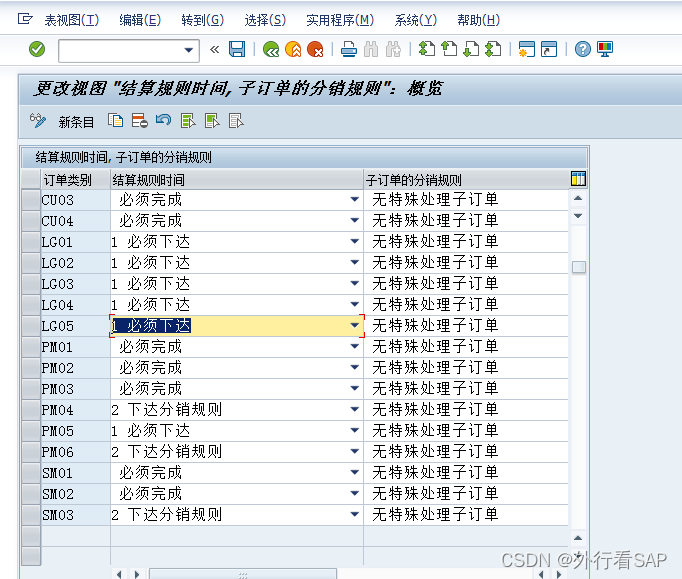Select the CU04 row selector

[31, 221]
